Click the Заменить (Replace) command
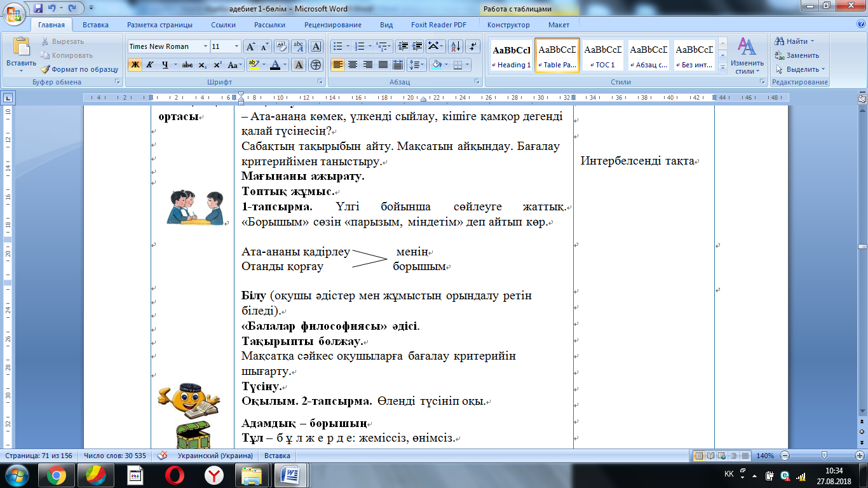Screen dimensions: 868x488 pos(797,55)
